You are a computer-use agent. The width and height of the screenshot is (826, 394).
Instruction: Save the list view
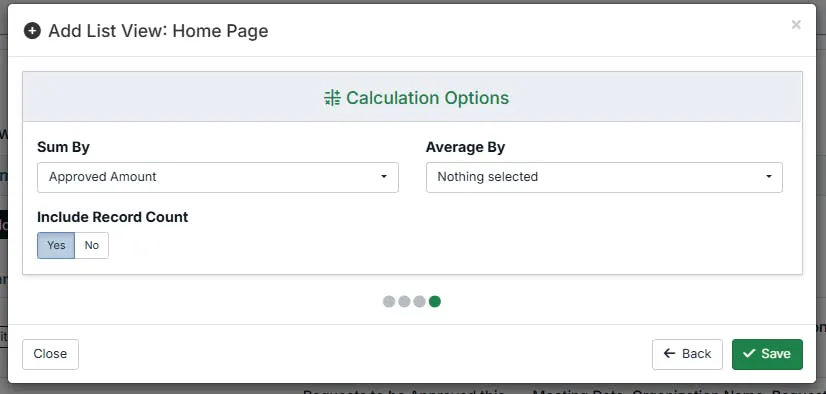click(x=767, y=354)
